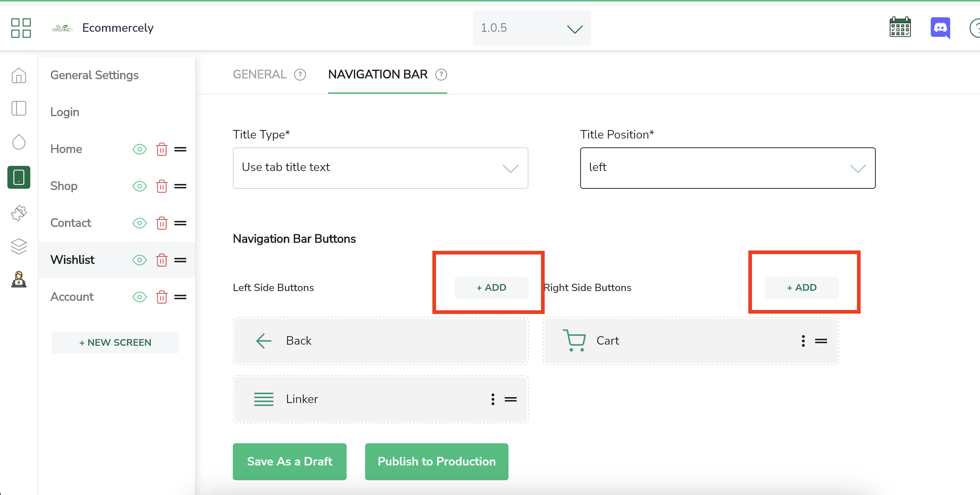Toggle visibility of the Home screen

click(x=139, y=149)
